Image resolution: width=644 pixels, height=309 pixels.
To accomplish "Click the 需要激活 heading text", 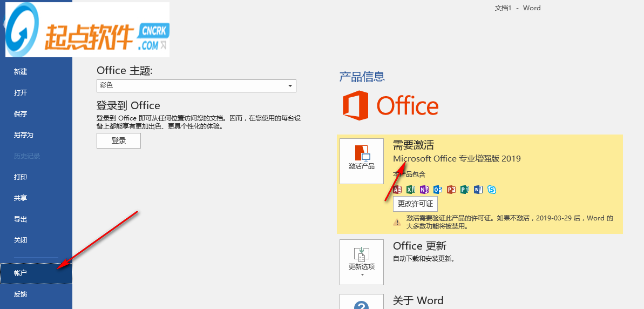I will pyautogui.click(x=413, y=145).
